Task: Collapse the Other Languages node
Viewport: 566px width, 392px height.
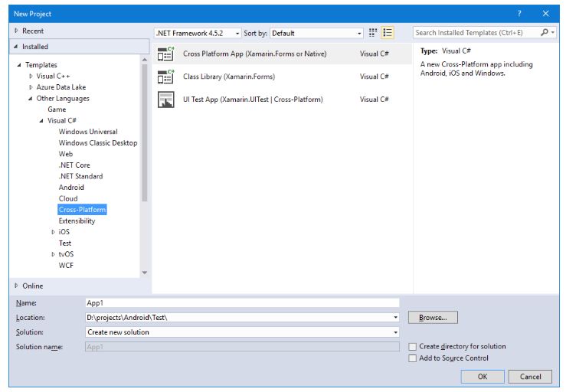Action: click(31, 99)
